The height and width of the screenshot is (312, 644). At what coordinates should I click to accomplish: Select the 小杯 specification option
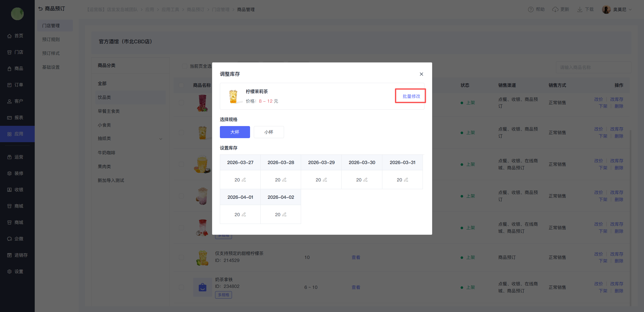(x=269, y=132)
